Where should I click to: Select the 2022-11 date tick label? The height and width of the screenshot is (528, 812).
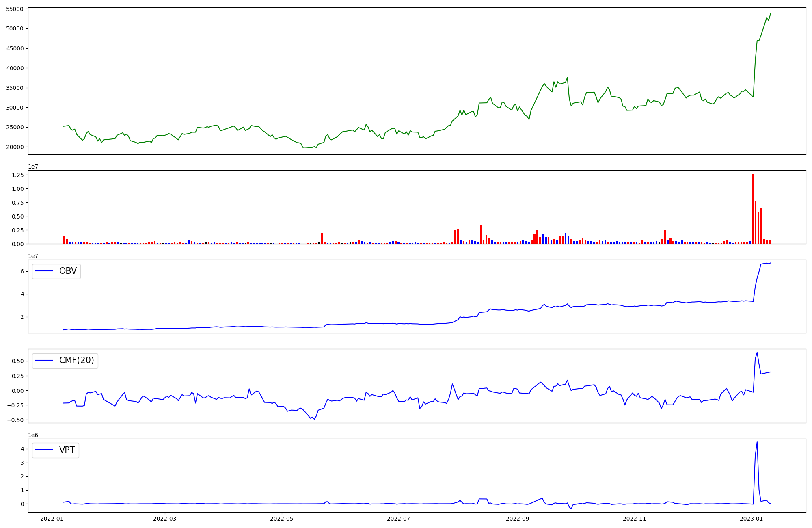(x=635, y=519)
